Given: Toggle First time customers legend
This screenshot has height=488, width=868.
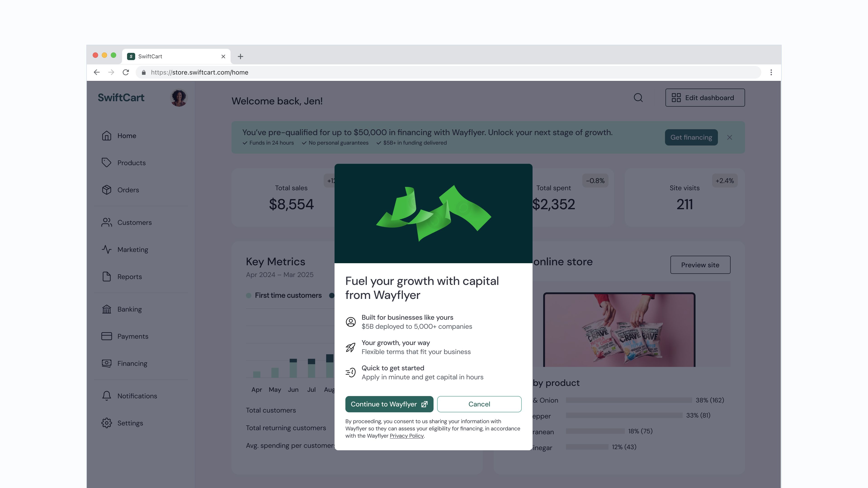Looking at the screenshot, I should (284, 295).
